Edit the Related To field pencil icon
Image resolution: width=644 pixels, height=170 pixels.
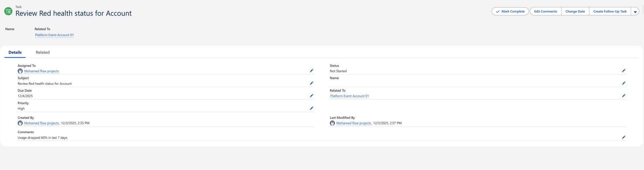pyautogui.click(x=624, y=96)
